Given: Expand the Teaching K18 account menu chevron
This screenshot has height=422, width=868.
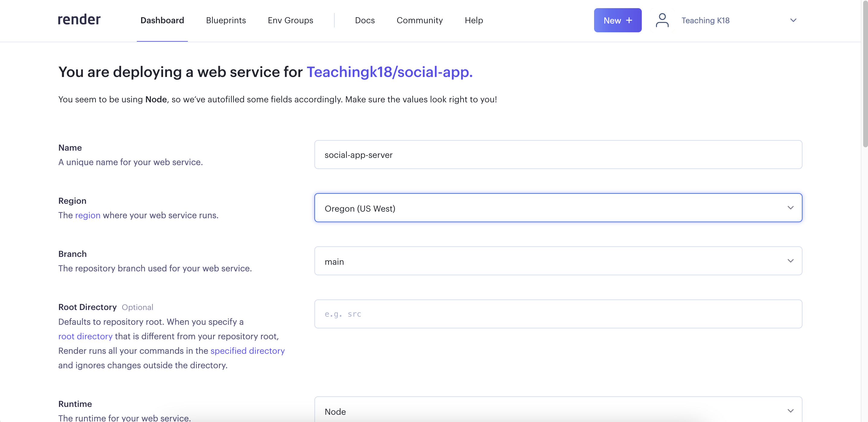Looking at the screenshot, I should (x=793, y=20).
